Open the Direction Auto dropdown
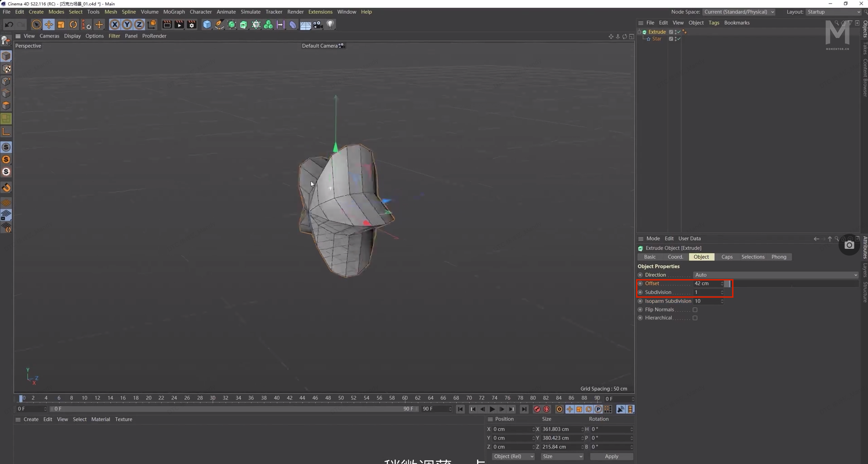Image resolution: width=868 pixels, height=464 pixels. pyautogui.click(x=776, y=275)
